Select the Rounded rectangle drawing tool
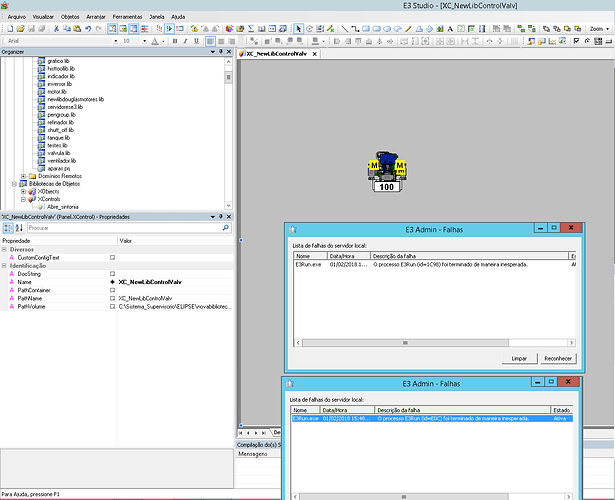The width and height of the screenshot is (615, 500). click(x=377, y=29)
